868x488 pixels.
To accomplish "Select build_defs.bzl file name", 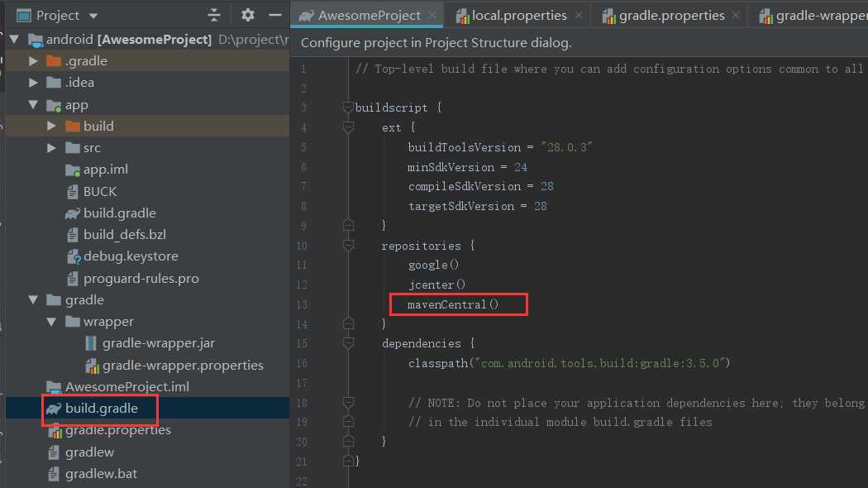I will tap(125, 235).
